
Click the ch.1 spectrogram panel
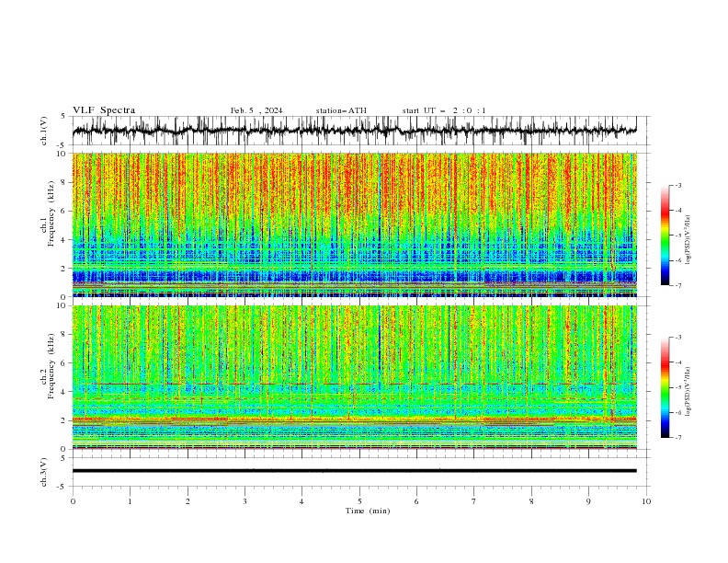[354, 224]
